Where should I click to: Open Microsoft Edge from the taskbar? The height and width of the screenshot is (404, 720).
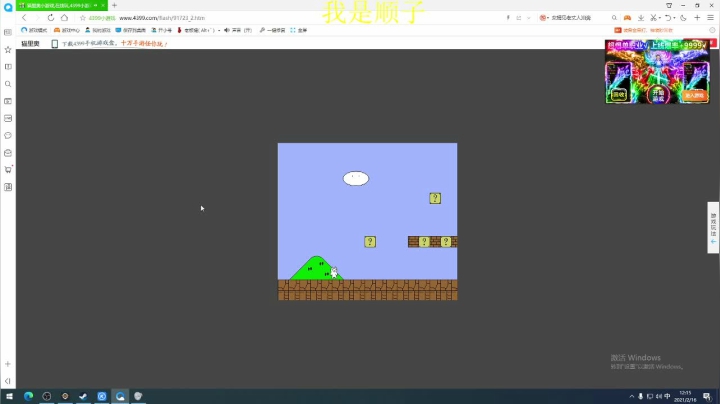[x=28, y=396]
